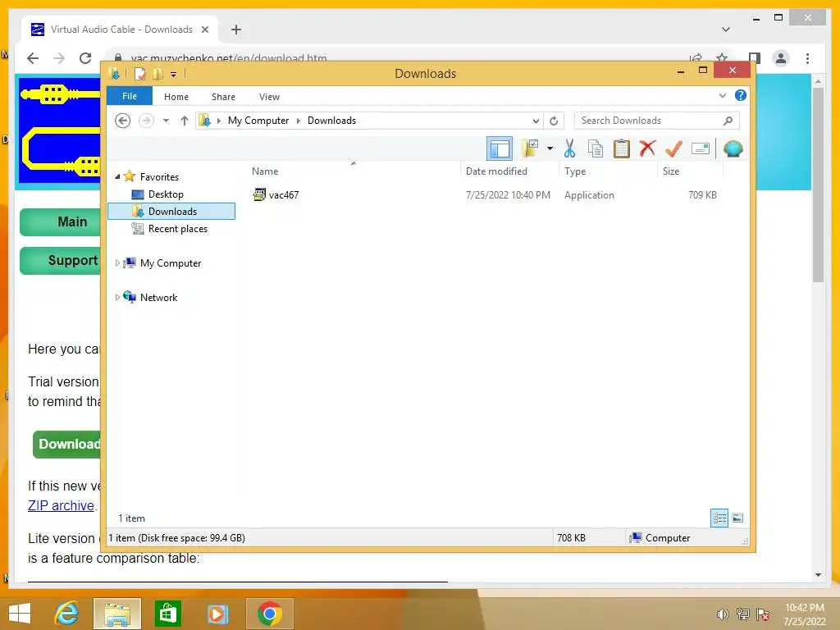This screenshot has height=630, width=840.
Task: Open the address bar history dropdown
Action: point(535,121)
